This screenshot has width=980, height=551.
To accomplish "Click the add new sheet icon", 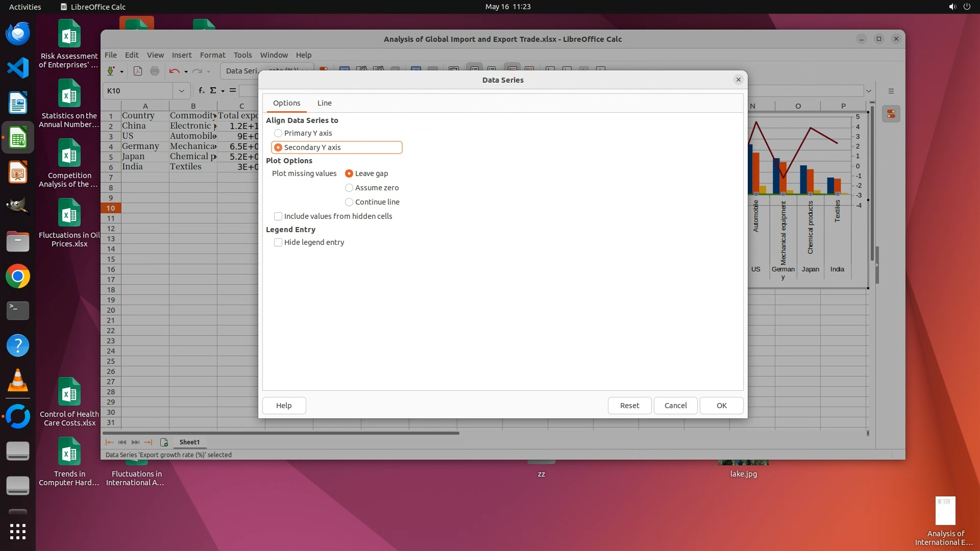I will click(x=164, y=442).
